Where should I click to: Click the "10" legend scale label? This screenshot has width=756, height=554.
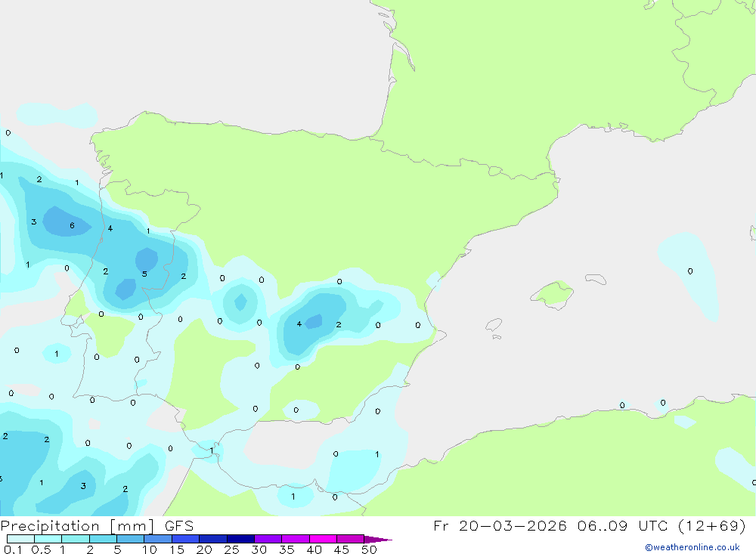click(150, 549)
